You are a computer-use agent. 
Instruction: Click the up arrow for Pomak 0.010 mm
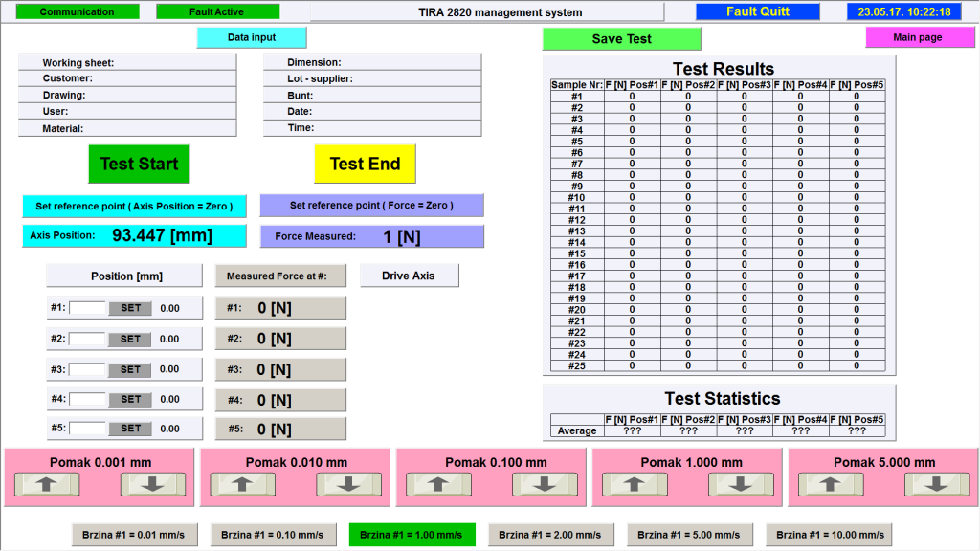point(241,485)
